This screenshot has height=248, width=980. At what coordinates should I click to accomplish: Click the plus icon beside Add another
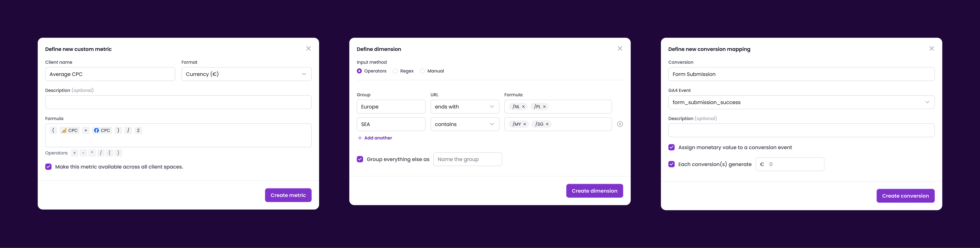360,138
